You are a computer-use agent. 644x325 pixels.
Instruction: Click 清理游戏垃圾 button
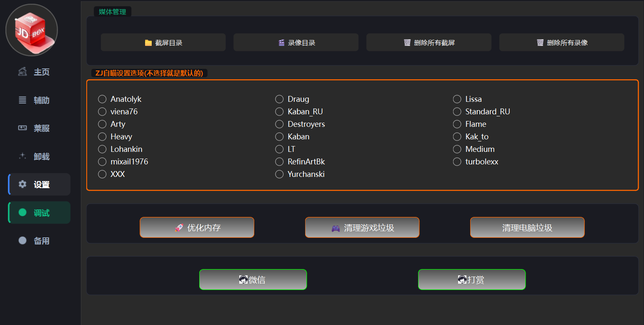[362, 227]
